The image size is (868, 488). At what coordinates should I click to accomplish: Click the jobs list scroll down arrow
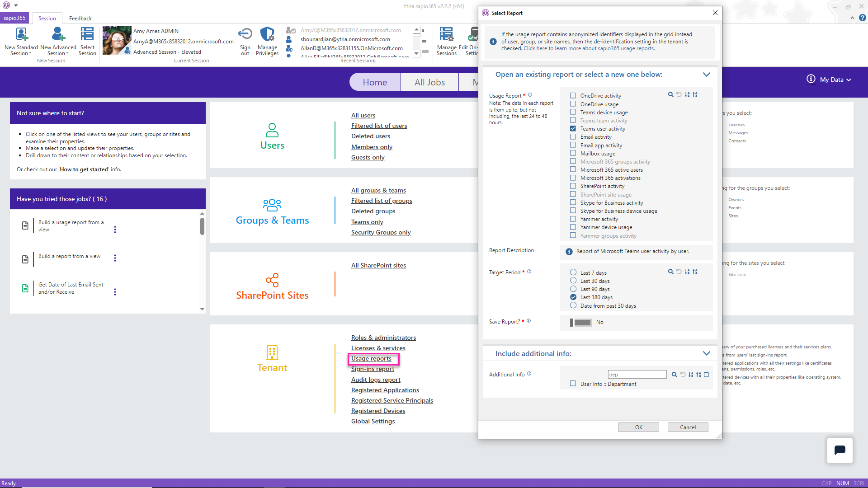point(202,310)
